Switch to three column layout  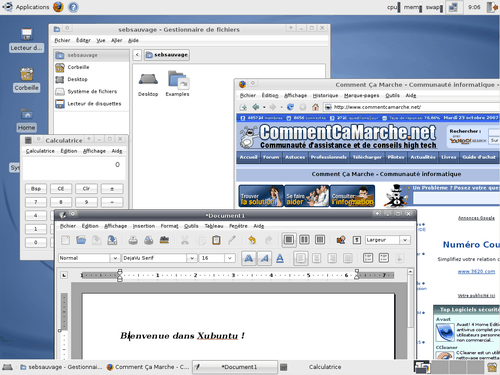click(320, 240)
